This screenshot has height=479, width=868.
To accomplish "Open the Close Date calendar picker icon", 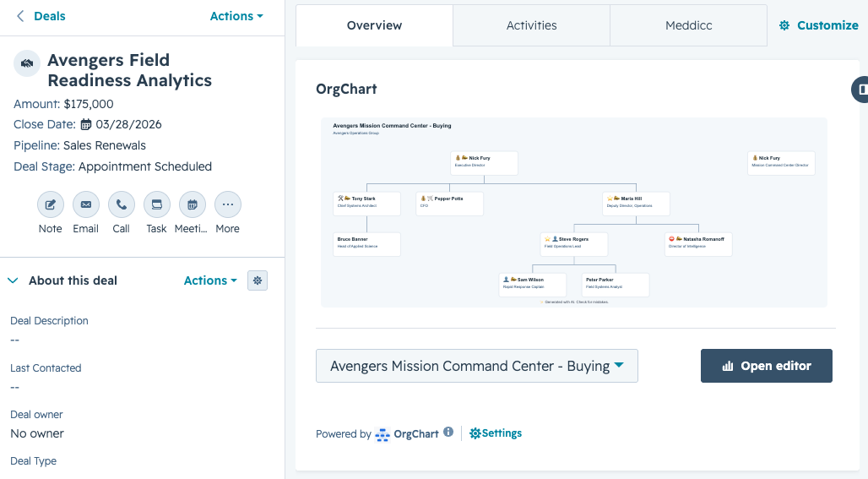I will click(86, 124).
